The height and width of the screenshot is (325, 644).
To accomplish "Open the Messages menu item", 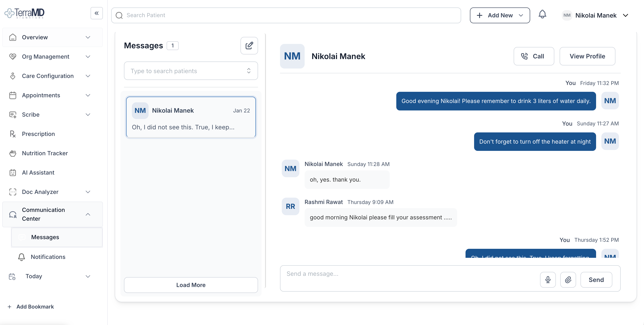I will [45, 237].
